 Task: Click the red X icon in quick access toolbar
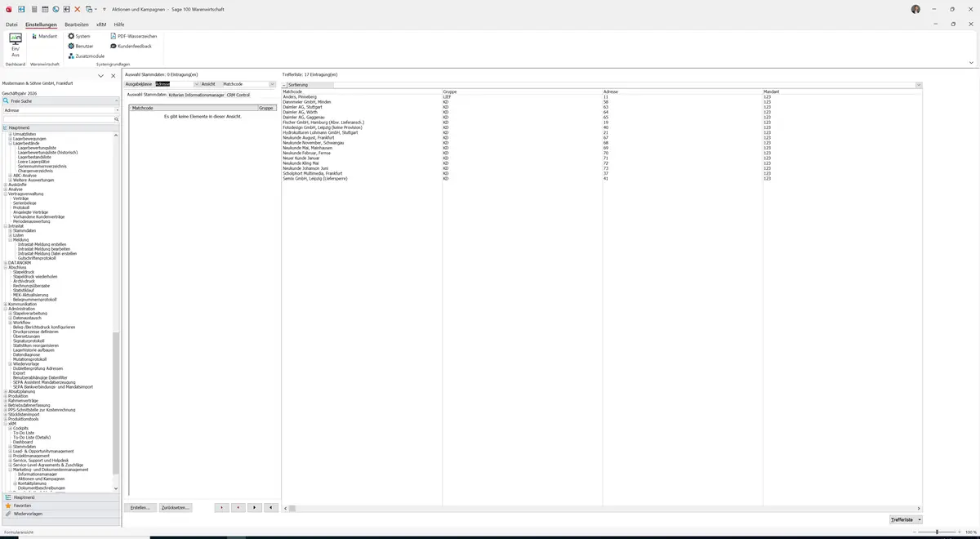(78, 9)
